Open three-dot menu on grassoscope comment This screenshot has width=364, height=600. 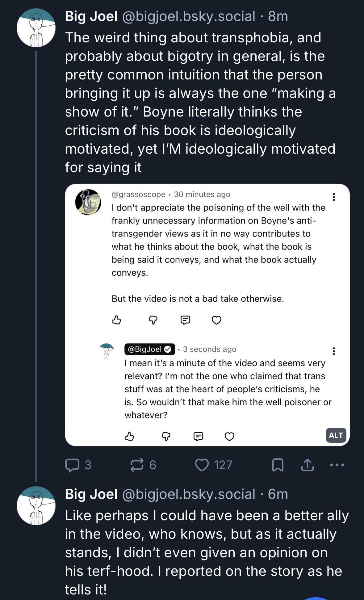(x=333, y=197)
